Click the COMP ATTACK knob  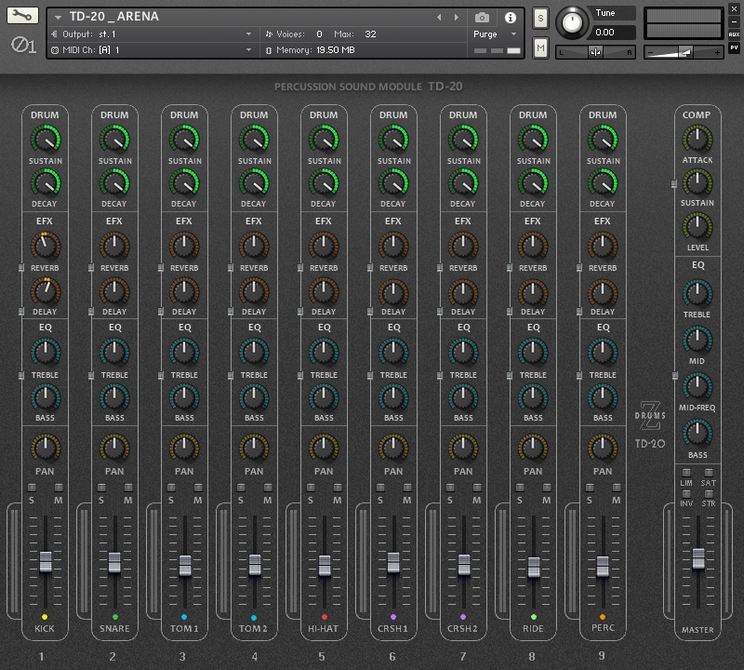click(x=698, y=140)
